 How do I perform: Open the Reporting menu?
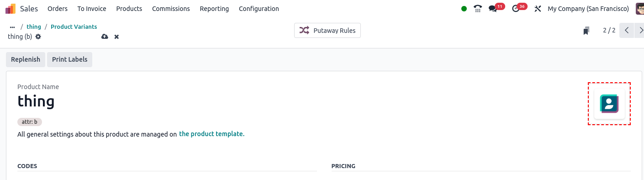214,9
